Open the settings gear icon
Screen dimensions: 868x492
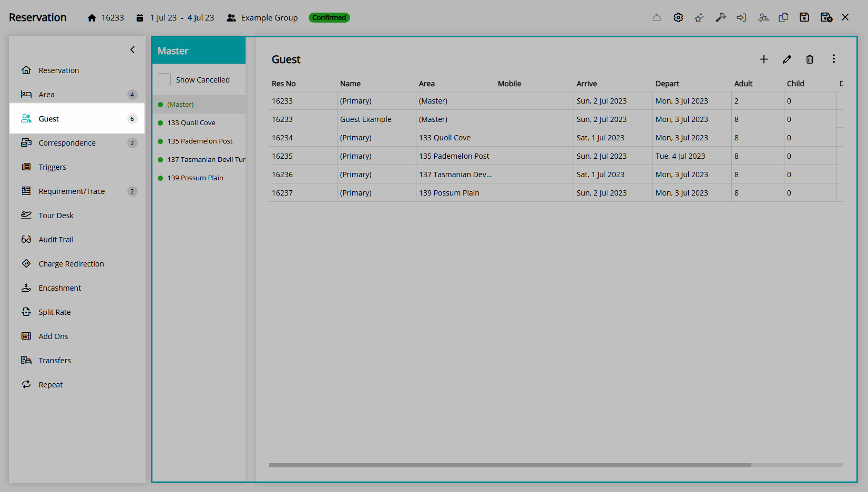[678, 17]
